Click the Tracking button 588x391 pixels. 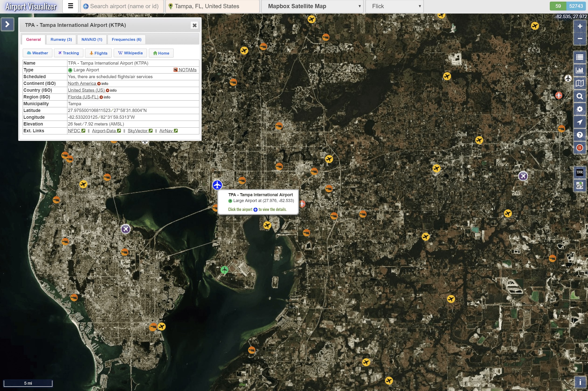coord(69,53)
